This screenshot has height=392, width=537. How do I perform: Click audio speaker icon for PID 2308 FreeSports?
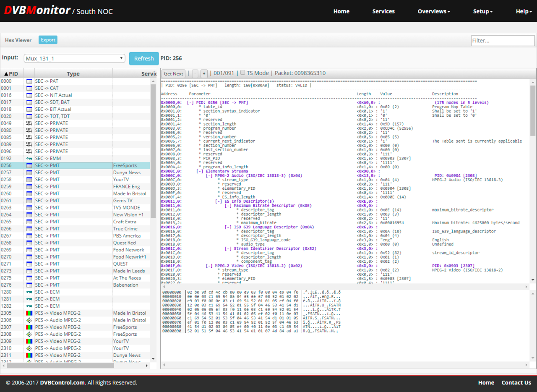(x=29, y=334)
